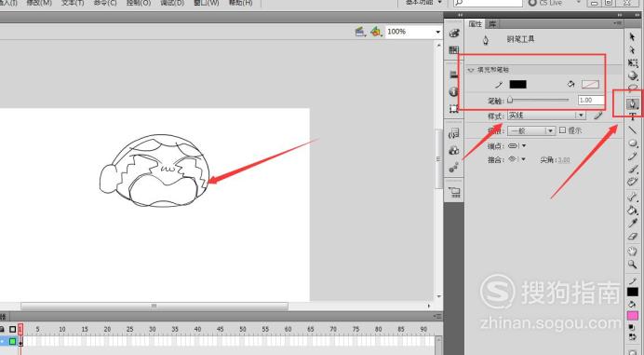Viewport: 644px width, 355px height.
Task: Open the 命令(C) menu
Action: [x=105, y=3]
